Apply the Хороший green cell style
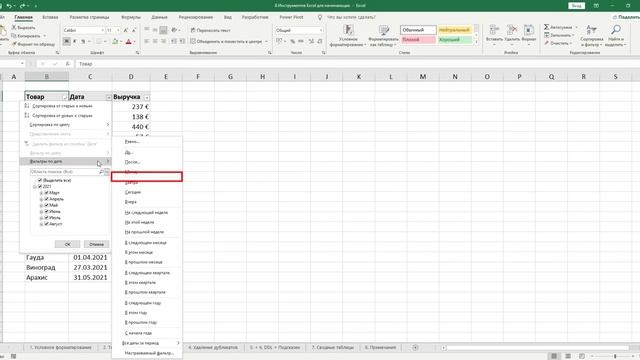The width and height of the screenshot is (640, 360). (455, 40)
